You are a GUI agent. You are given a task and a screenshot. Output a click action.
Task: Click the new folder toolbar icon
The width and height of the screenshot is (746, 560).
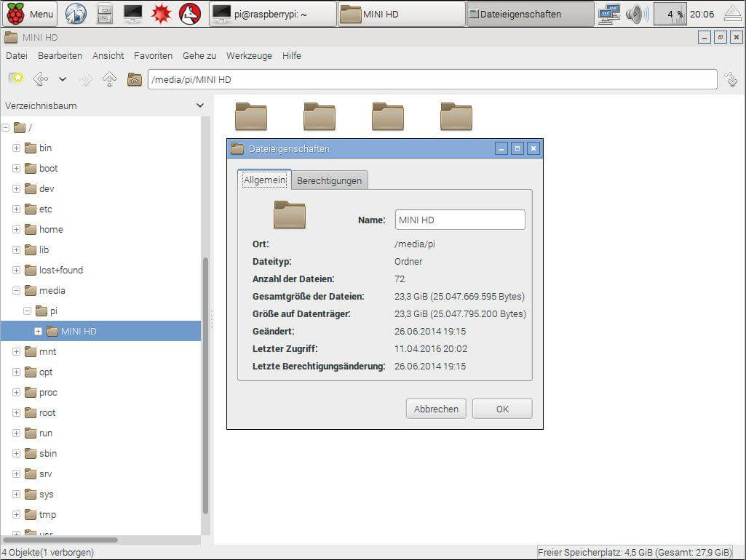[16, 79]
